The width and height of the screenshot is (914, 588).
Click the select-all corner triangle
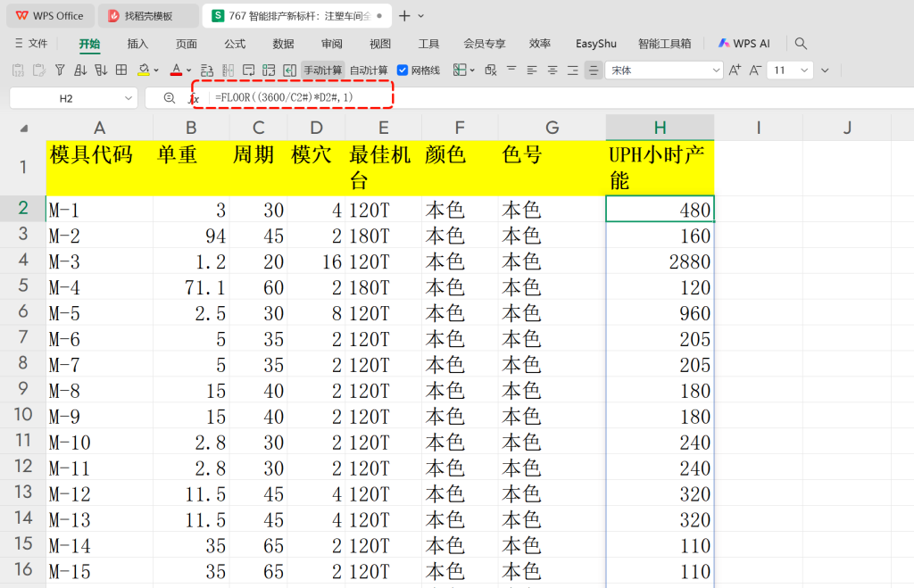(x=23, y=128)
